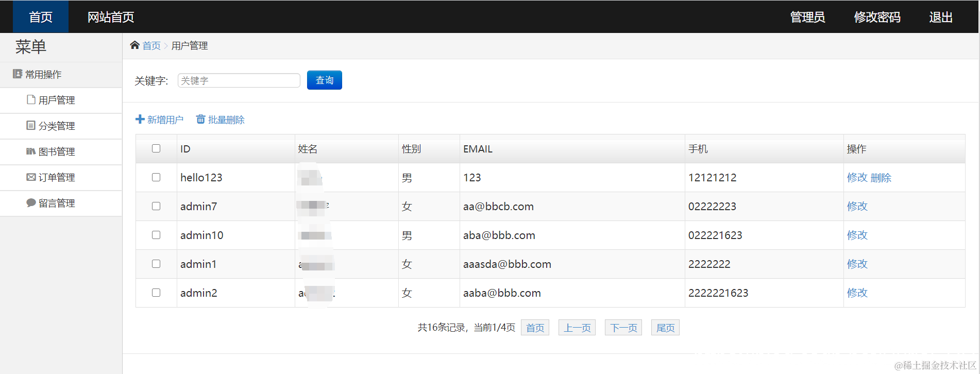Open 网站首页 in top navigation
980x374 pixels.
(x=111, y=17)
